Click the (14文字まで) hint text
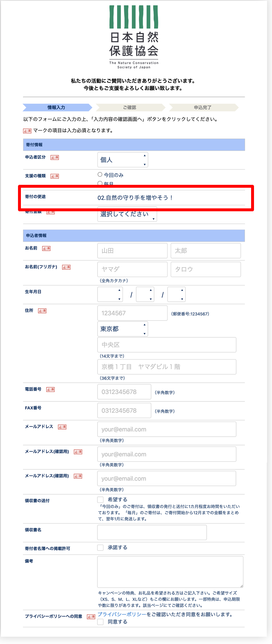This screenshot has height=644, width=272. [112, 356]
